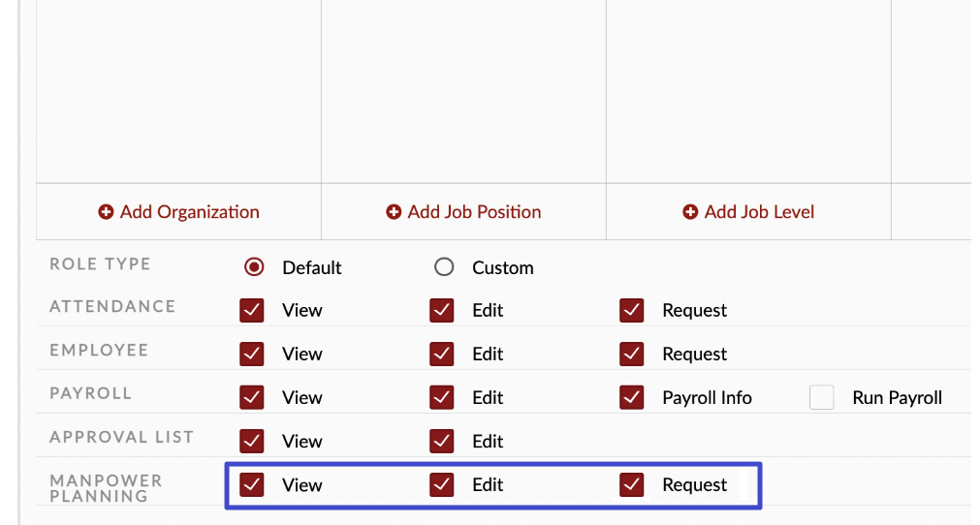Disable Manpower Planning Edit permission

442,484
